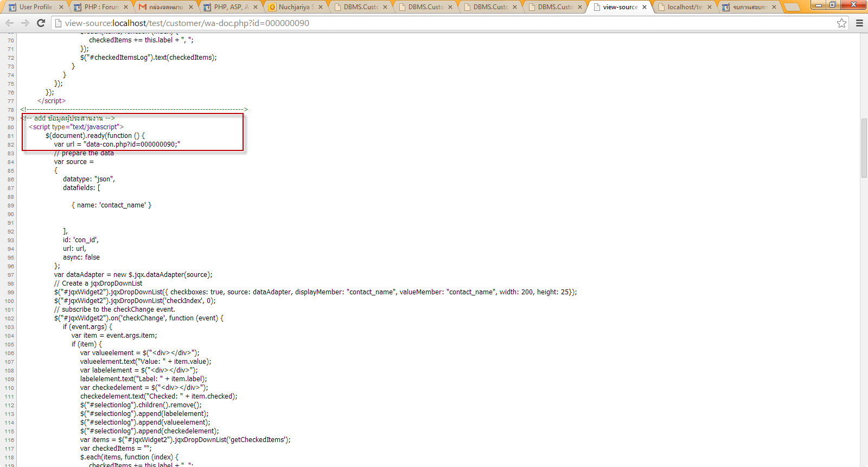Image resolution: width=868 pixels, height=467 pixels.
Task: Click the "{ name: 'contact_name' }" line
Action: pyautogui.click(x=111, y=205)
